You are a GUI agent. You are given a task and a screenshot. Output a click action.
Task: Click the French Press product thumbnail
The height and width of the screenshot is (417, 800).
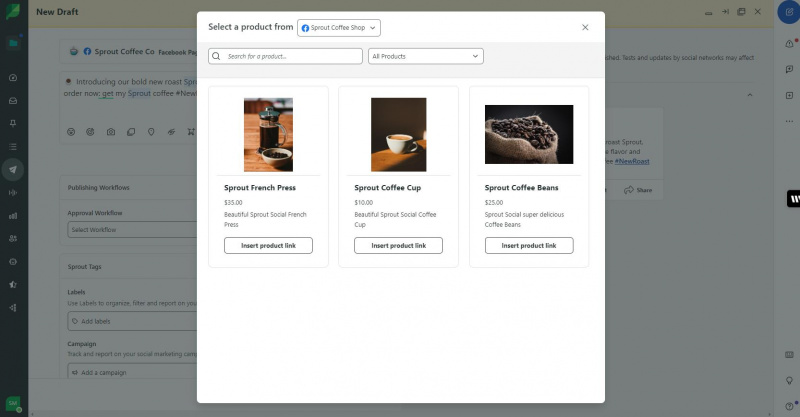pyautogui.click(x=268, y=135)
